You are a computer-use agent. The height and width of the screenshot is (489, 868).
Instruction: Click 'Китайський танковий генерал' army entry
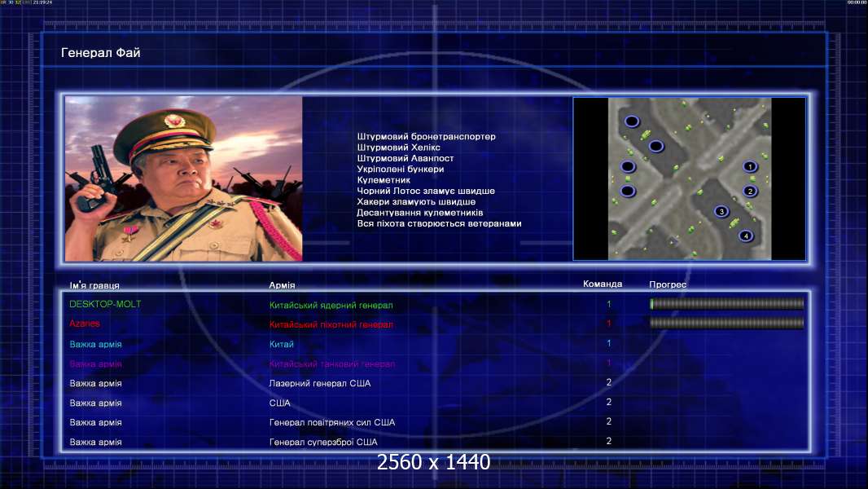(332, 363)
